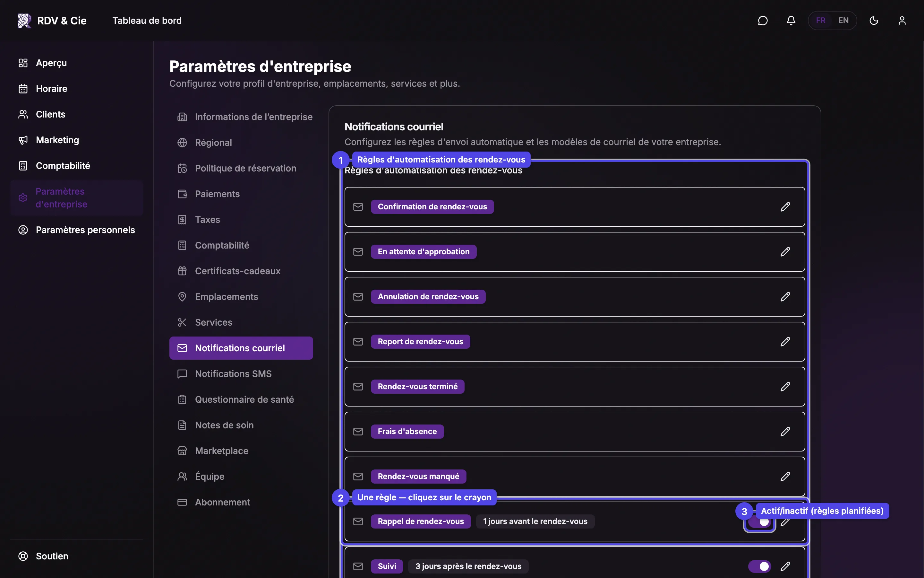Open Marketing in the sidebar

pos(76,140)
